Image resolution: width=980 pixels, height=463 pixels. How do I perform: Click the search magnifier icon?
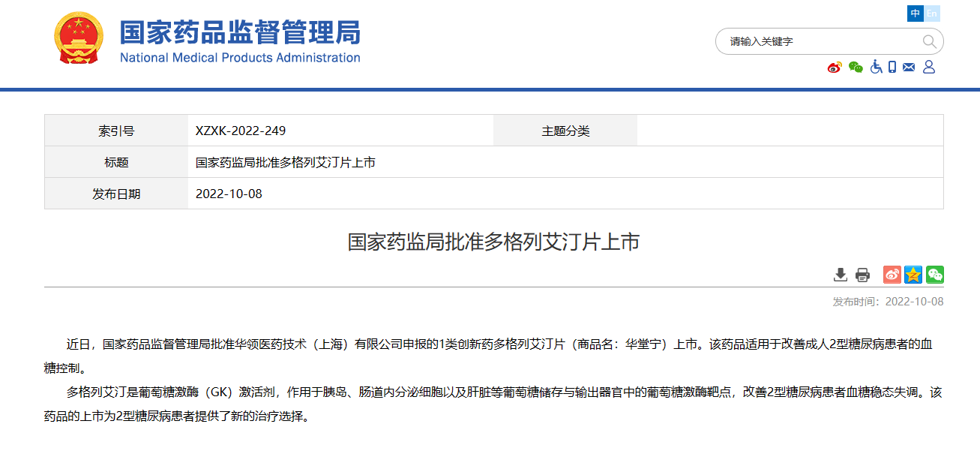(x=929, y=41)
